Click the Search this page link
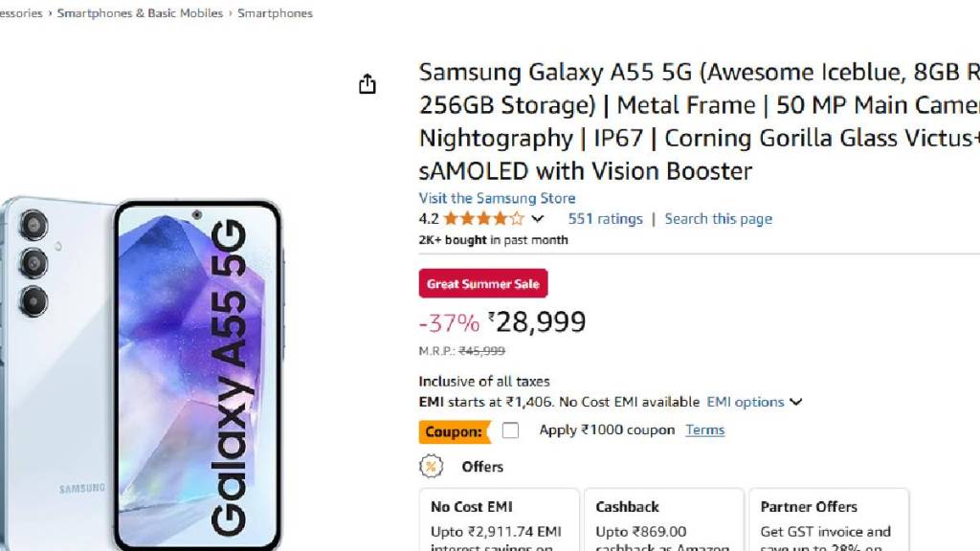This screenshot has width=980, height=551. click(718, 219)
